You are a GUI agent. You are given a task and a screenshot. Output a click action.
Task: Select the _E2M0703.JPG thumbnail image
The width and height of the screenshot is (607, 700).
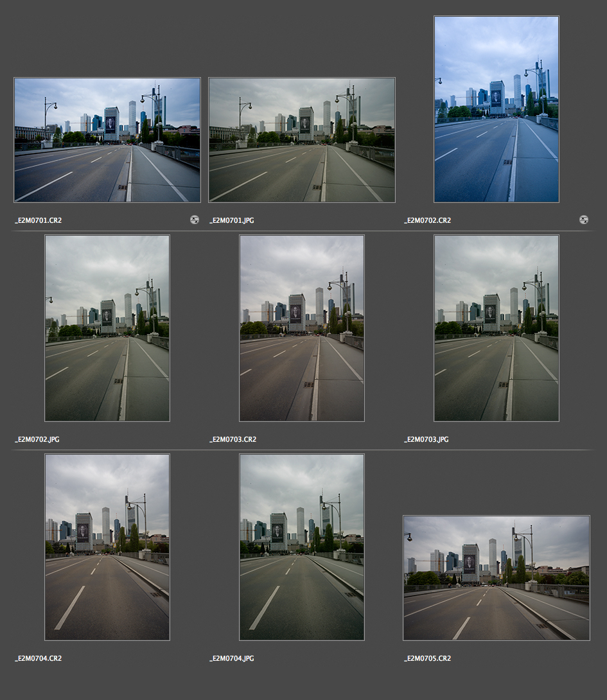[496, 328]
